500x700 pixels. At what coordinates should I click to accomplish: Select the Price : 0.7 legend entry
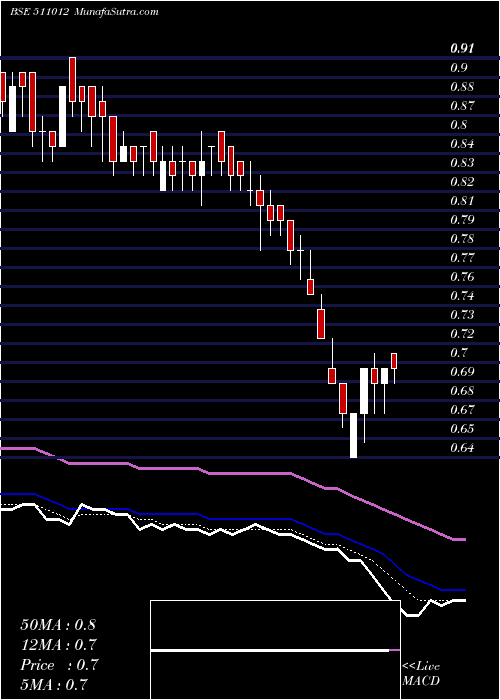click(x=59, y=665)
